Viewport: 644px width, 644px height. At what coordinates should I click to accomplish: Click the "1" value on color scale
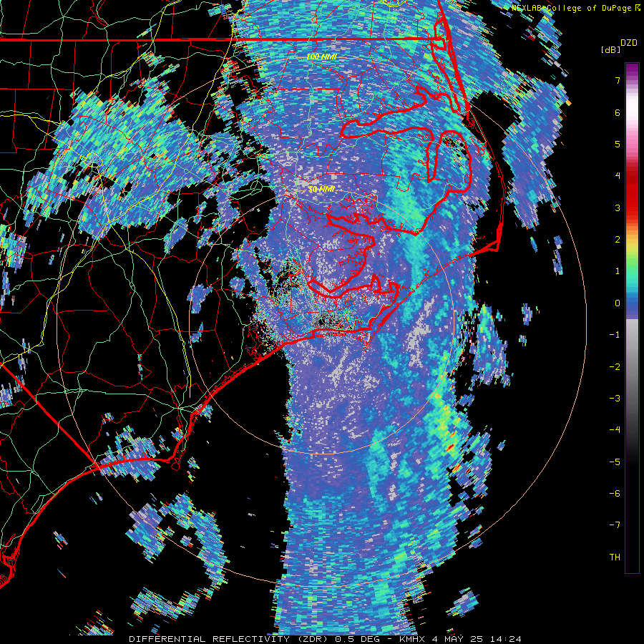618,271
